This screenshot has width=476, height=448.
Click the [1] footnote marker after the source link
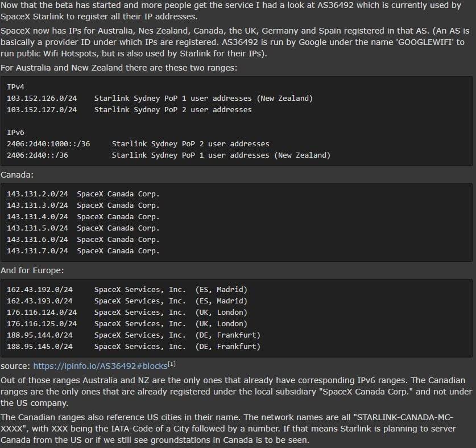click(172, 364)
